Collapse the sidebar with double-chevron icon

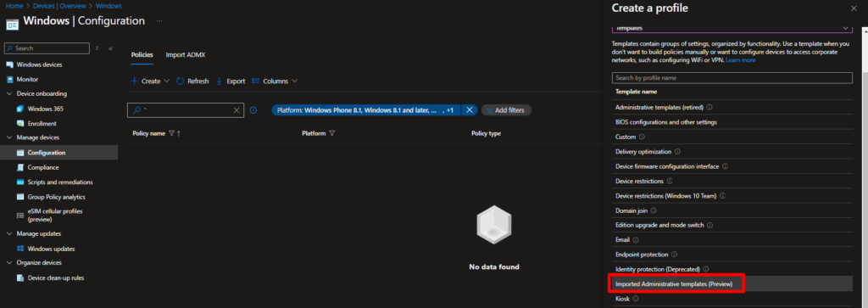(111, 48)
